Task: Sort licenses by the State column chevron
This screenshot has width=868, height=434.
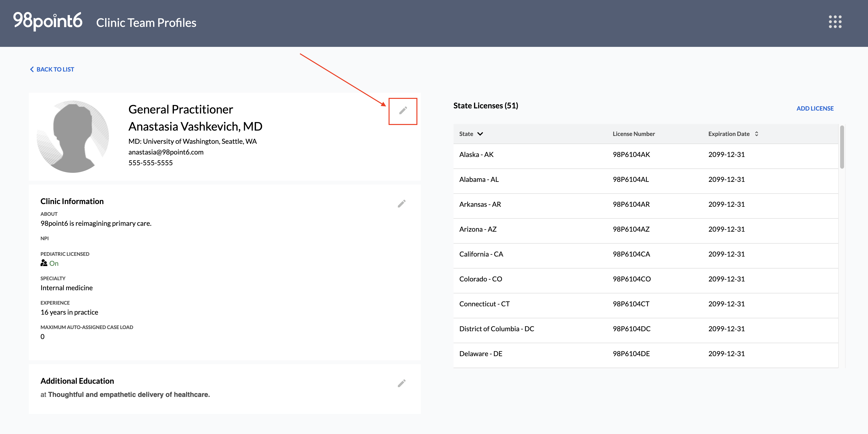Action: 480,134
